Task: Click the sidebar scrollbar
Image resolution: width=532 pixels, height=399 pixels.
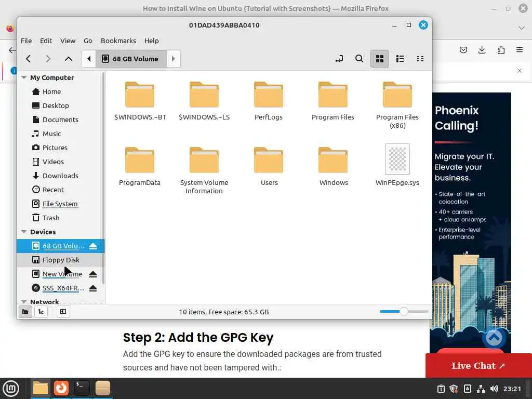Action: 103,178
